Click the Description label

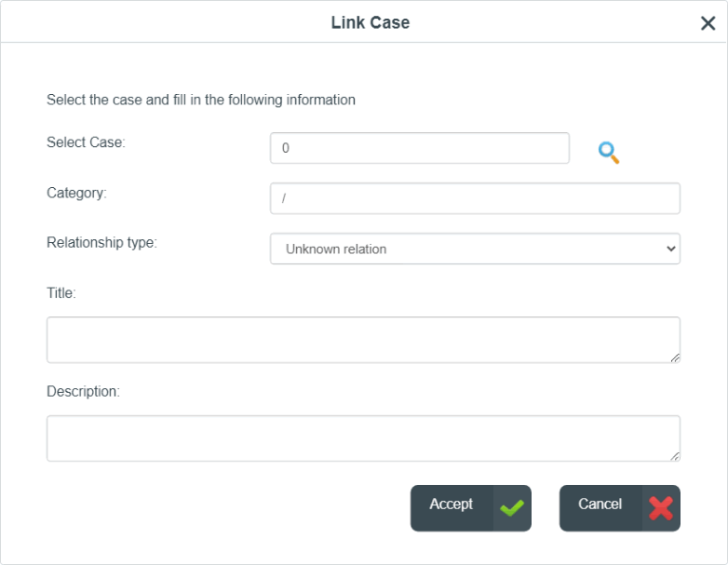click(83, 391)
